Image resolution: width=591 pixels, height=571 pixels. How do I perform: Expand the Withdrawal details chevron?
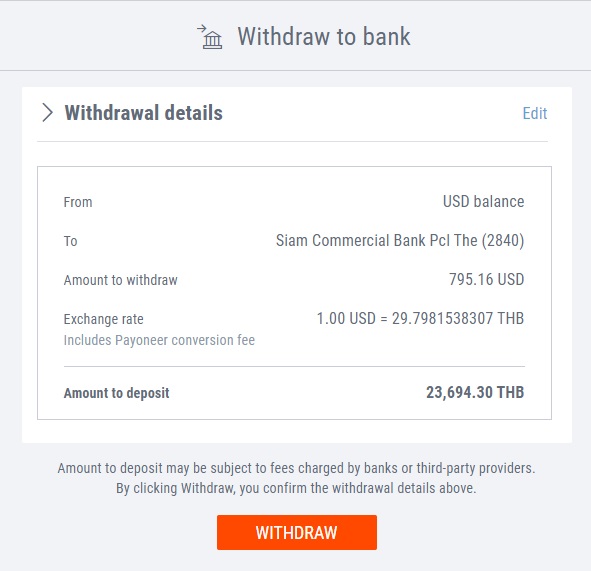click(x=47, y=113)
